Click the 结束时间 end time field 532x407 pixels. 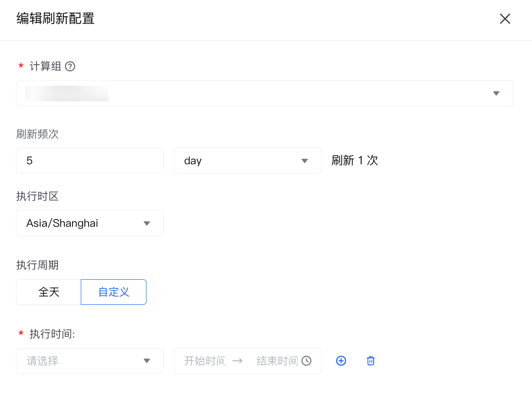click(x=277, y=361)
